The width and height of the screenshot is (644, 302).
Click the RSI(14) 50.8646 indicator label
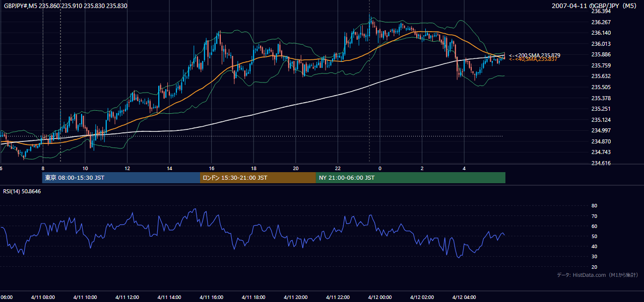(22, 192)
